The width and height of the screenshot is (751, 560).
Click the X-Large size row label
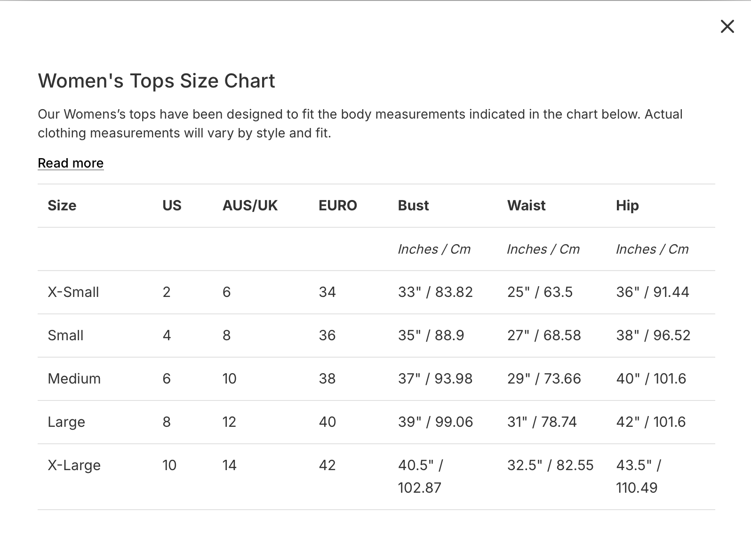click(74, 465)
